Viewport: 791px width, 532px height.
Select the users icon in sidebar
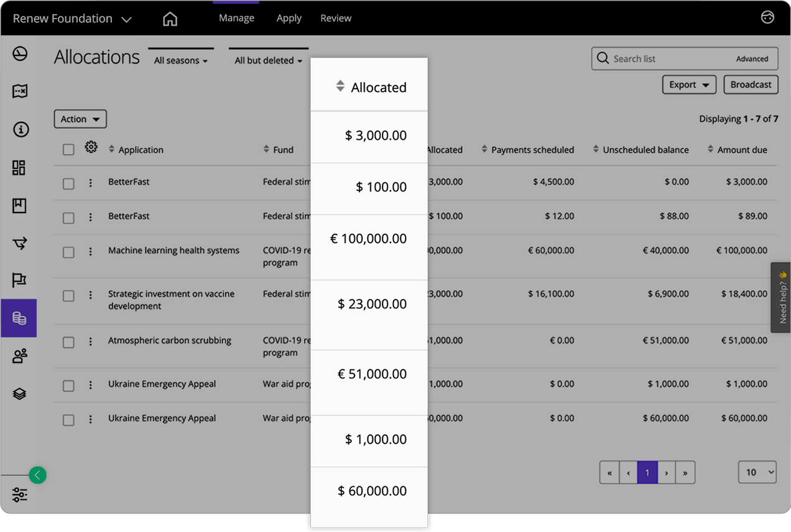click(20, 355)
